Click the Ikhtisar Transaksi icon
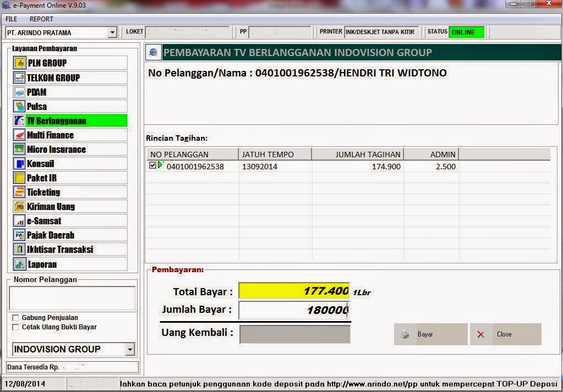Screen dimensions: 563x392 pos(19,249)
